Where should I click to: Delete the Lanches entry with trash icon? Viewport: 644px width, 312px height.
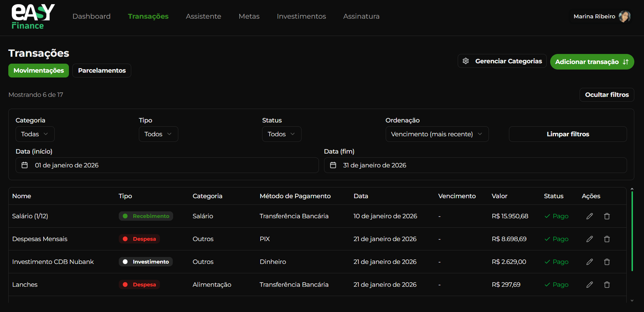coord(607,284)
